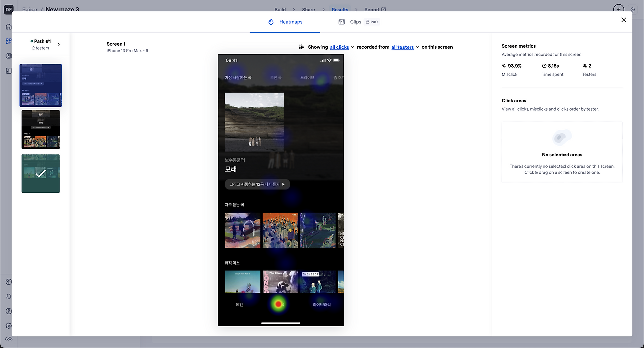The image size is (644, 348).
Task: Click the 2 testers label under Path #1
Action: point(41,48)
